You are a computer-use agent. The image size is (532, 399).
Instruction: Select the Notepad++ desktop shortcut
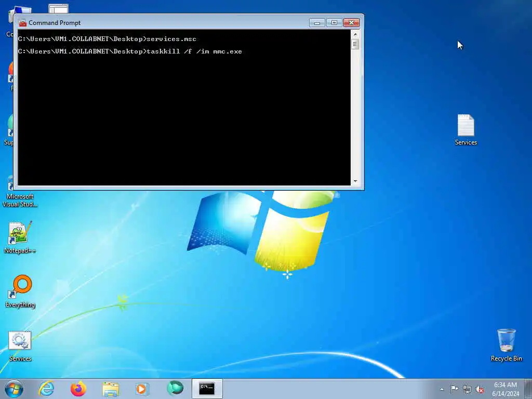20,237
